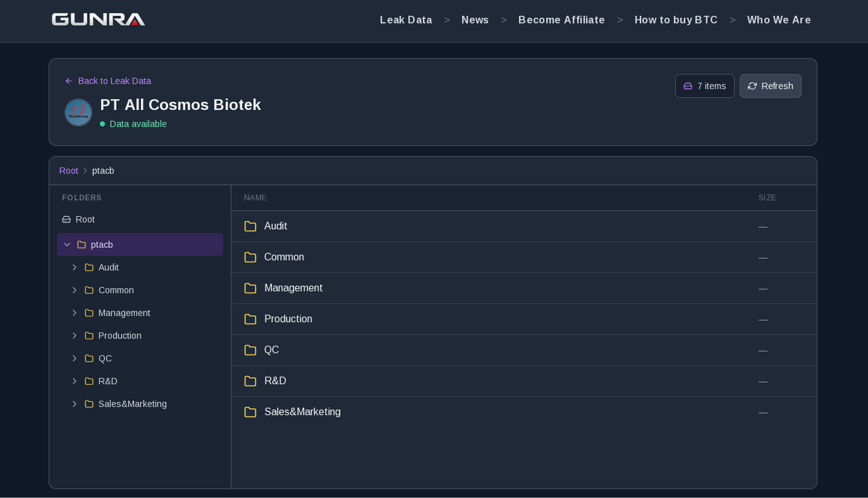Click the Root breadcrumb link
Screen dimensions: 868x498
point(69,171)
